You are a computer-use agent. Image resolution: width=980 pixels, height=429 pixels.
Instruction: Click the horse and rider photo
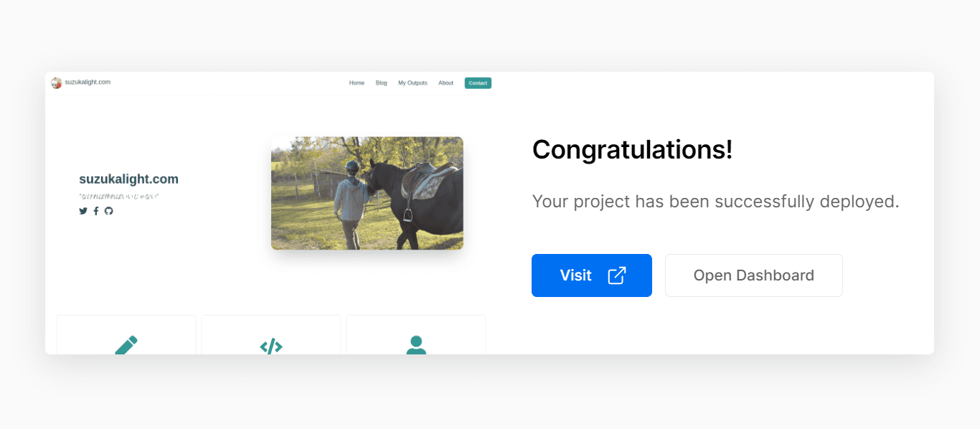coord(367,193)
